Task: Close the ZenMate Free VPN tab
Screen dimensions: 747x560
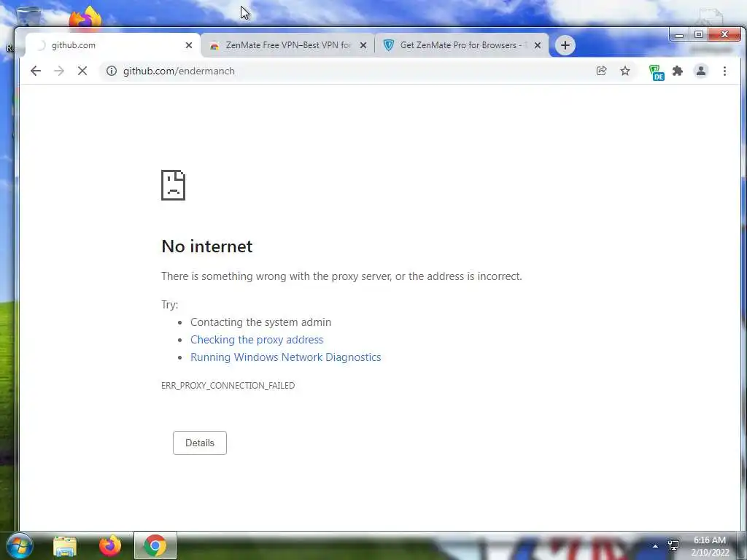Action: tap(363, 45)
